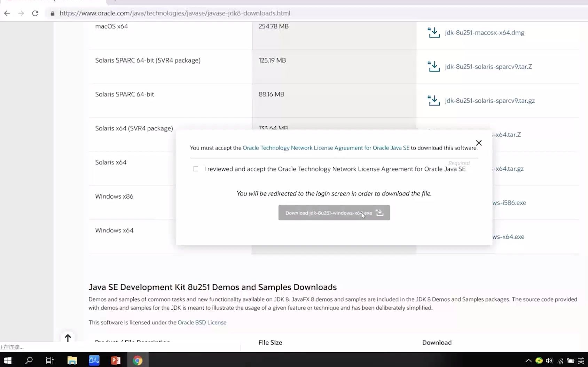Image resolution: width=588 pixels, height=367 pixels.
Task: Download icon for jdk-8u251-solaris-sparcv9.tar.Z
Action: tap(434, 66)
